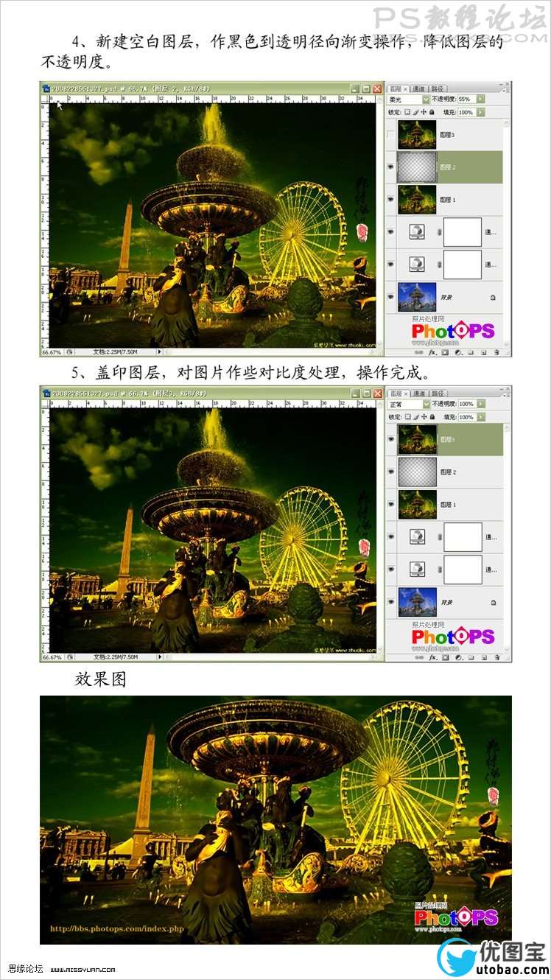The image size is (551, 980).
Task: Hide 背景 layer in step 5 panel
Action: coord(391,602)
